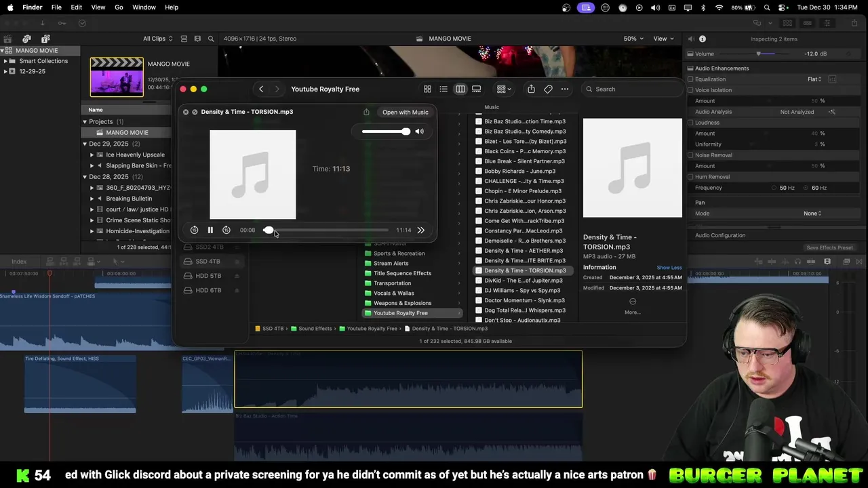Viewport: 868px width, 488px height.
Task: Click the More… button in Finder preview
Action: (x=633, y=306)
